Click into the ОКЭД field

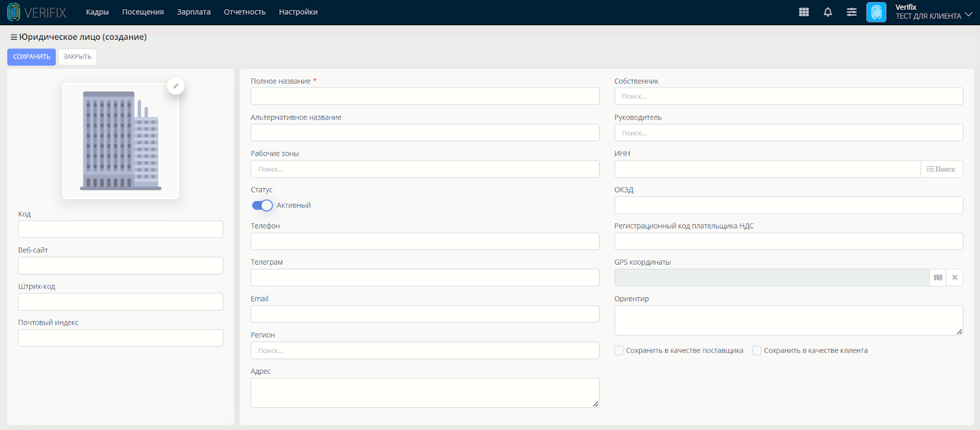pos(788,205)
